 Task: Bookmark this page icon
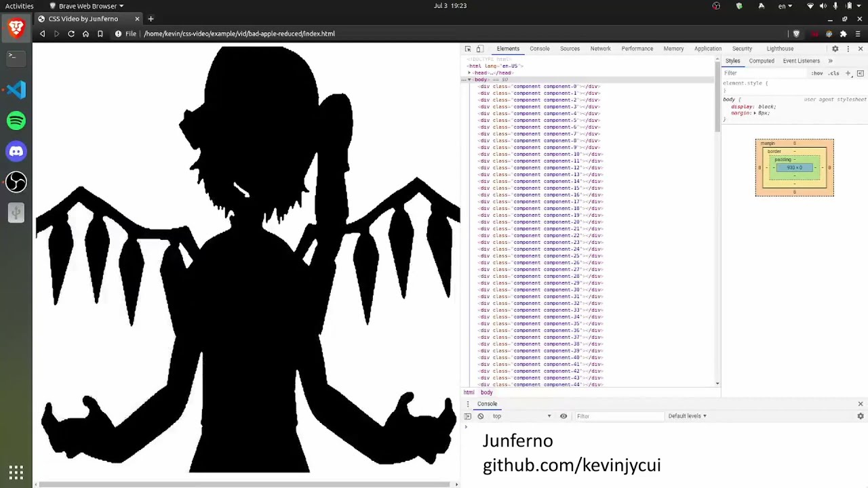pyautogui.click(x=100, y=34)
